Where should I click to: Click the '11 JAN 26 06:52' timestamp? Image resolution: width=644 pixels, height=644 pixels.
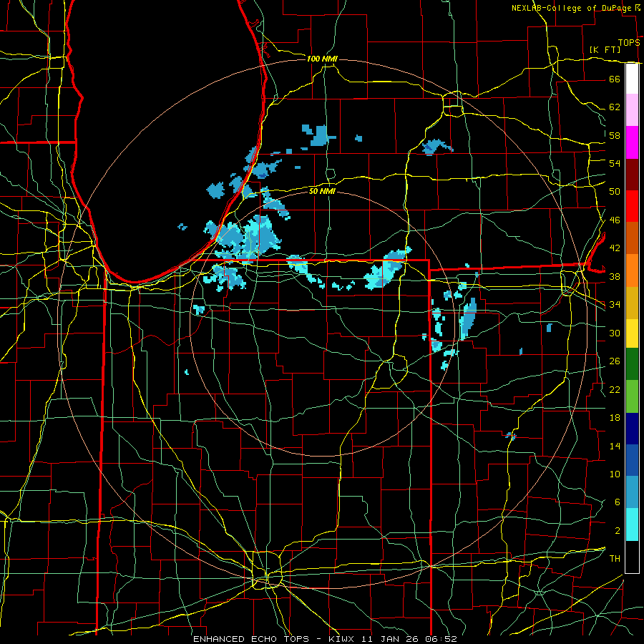pos(409,639)
